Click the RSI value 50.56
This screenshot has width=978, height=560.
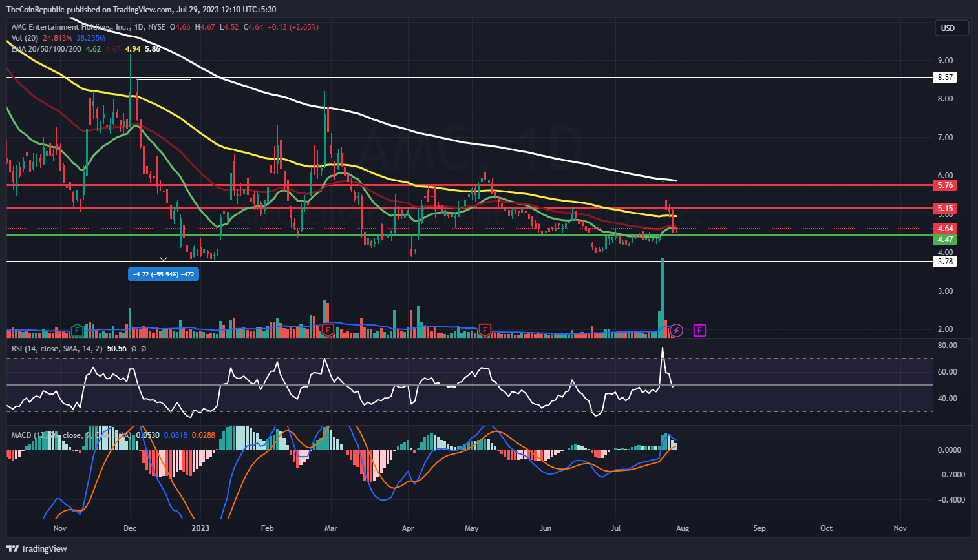(117, 349)
